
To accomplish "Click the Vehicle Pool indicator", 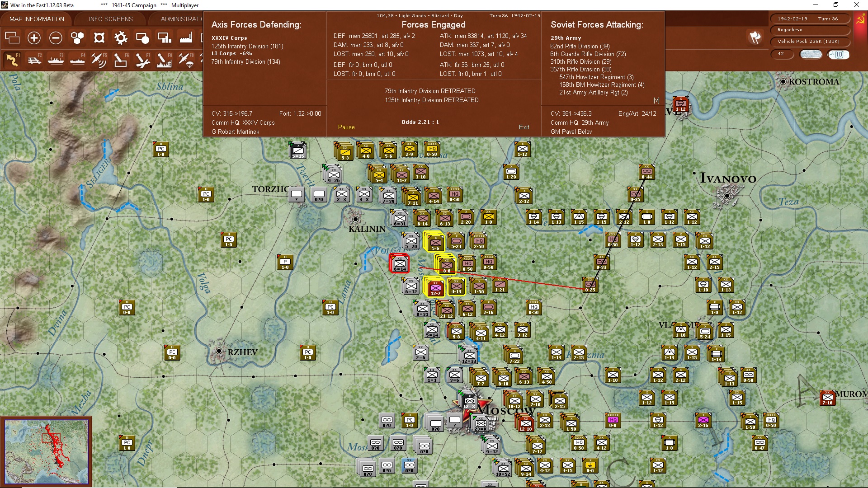I will (x=809, y=42).
